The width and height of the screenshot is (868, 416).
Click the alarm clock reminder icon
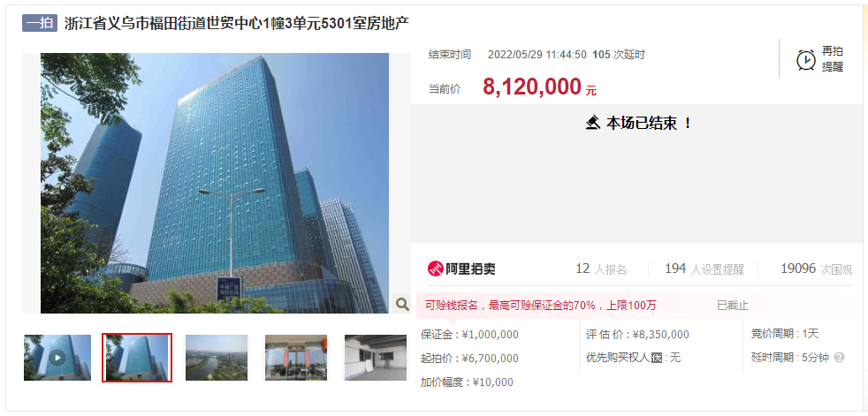[805, 60]
